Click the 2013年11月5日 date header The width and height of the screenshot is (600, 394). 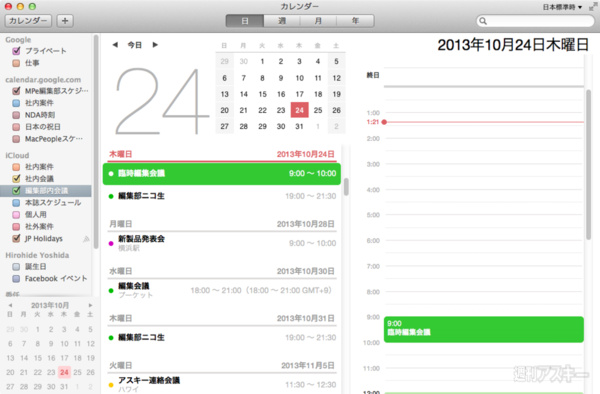[x=308, y=366]
